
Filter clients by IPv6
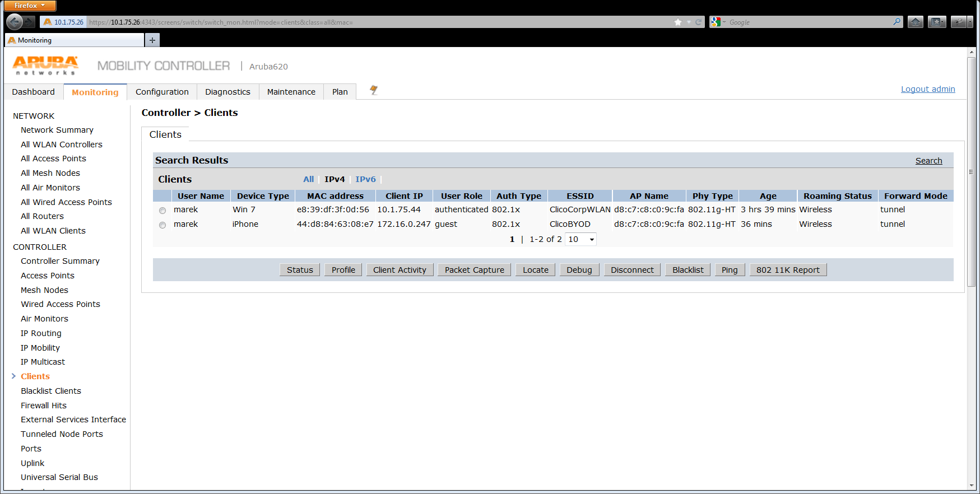(x=365, y=179)
